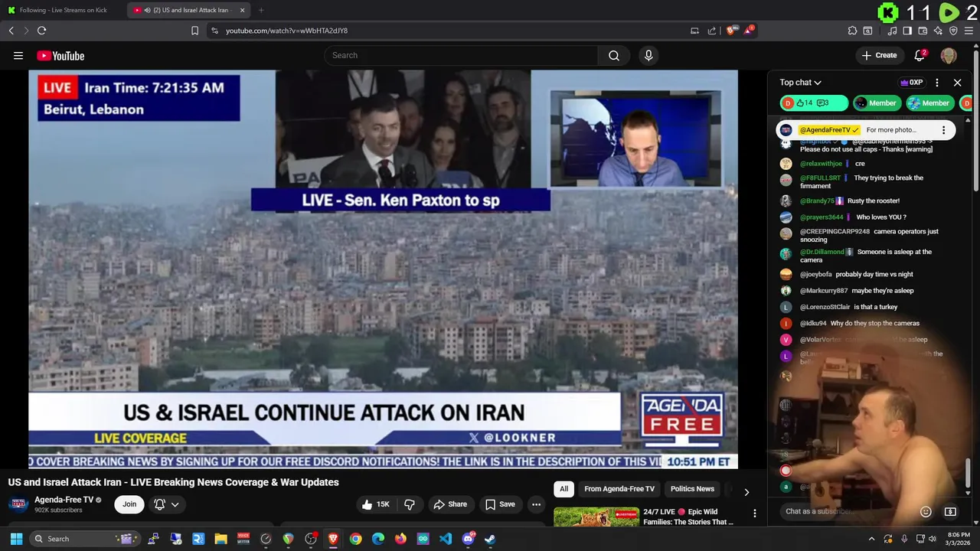
Task: Go back to the previous page
Action: (x=11, y=31)
